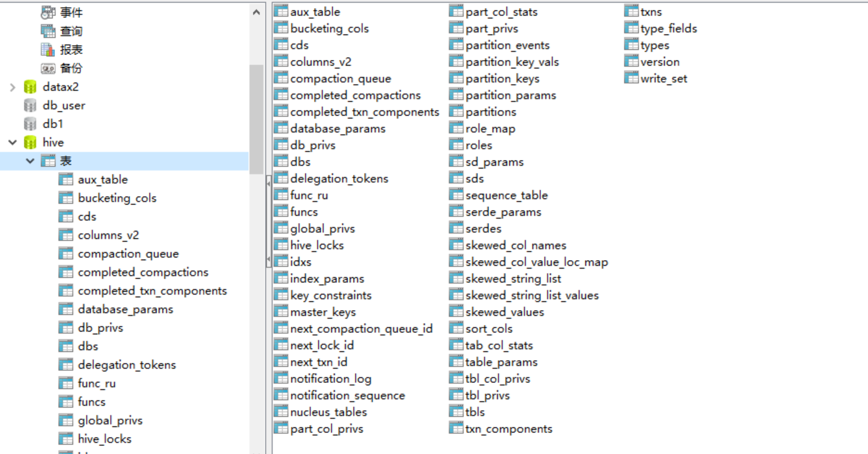Click the 备份 backup icon in tree
Image resolution: width=868 pixels, height=454 pixels.
tap(48, 68)
